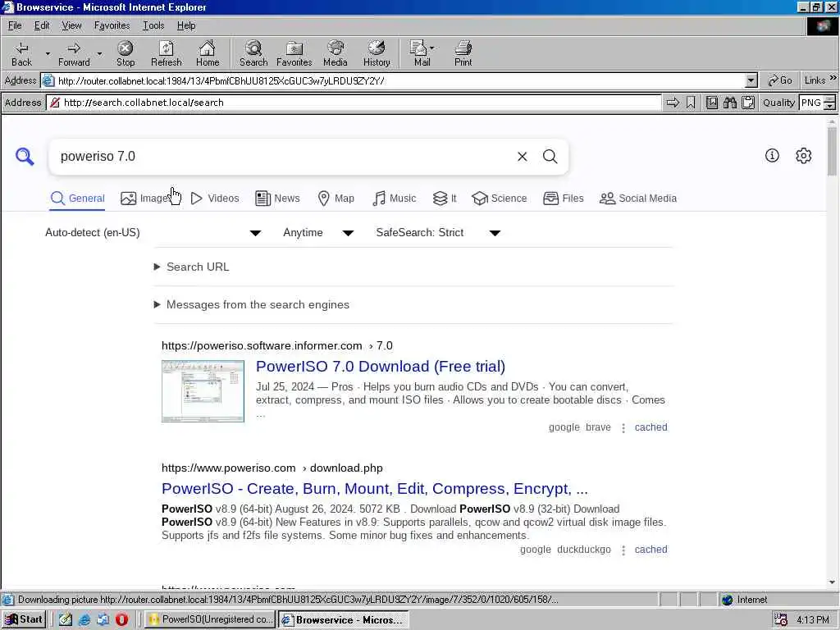Open the Help menu

[x=186, y=25]
